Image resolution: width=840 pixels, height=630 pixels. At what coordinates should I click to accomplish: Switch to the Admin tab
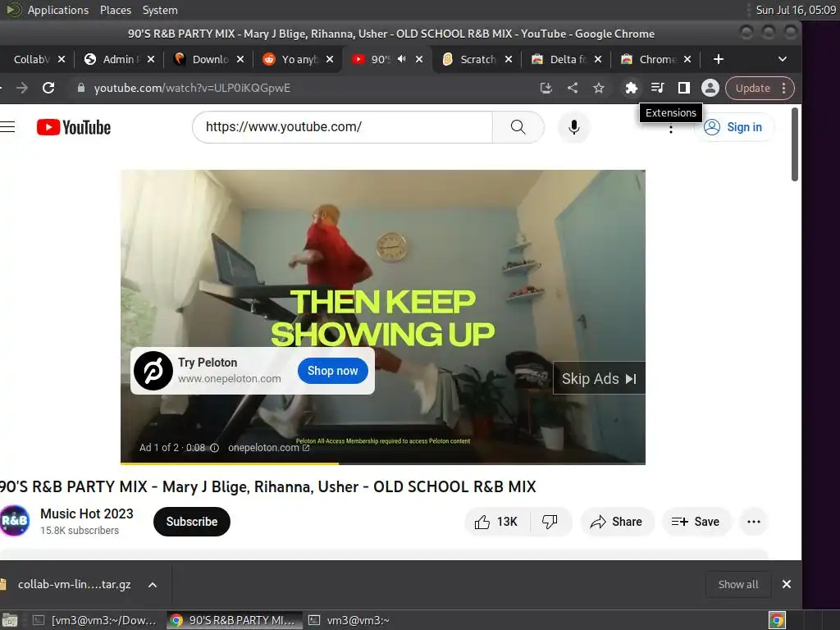click(x=113, y=59)
